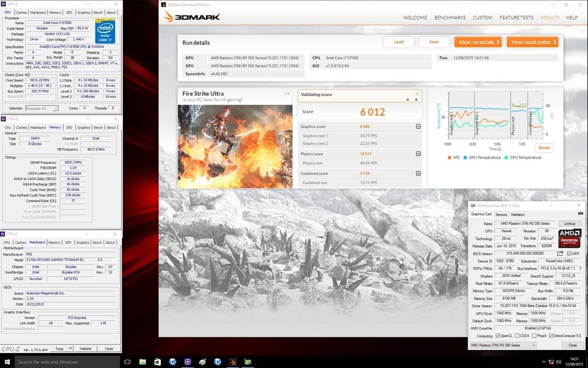Go to the CUSTOM section in 3DMark
The height and width of the screenshot is (368, 588).
click(x=482, y=18)
